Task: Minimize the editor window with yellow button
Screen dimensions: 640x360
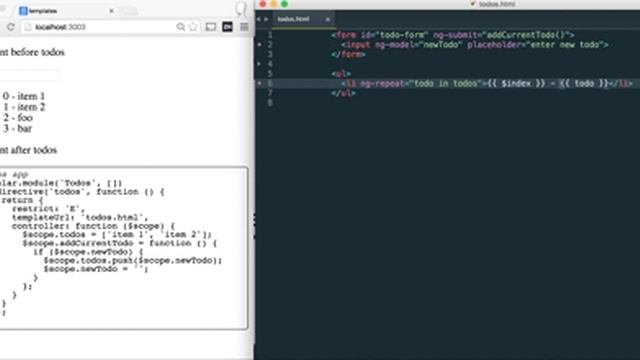Action: [x=273, y=4]
